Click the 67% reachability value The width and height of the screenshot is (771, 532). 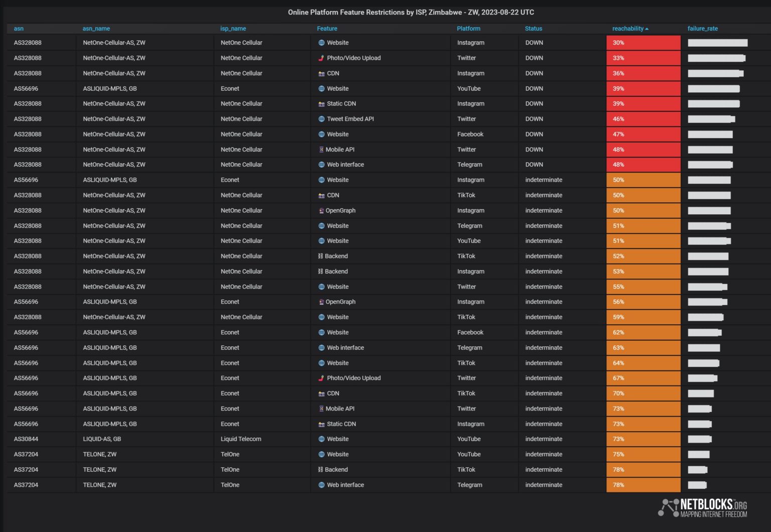(x=618, y=378)
